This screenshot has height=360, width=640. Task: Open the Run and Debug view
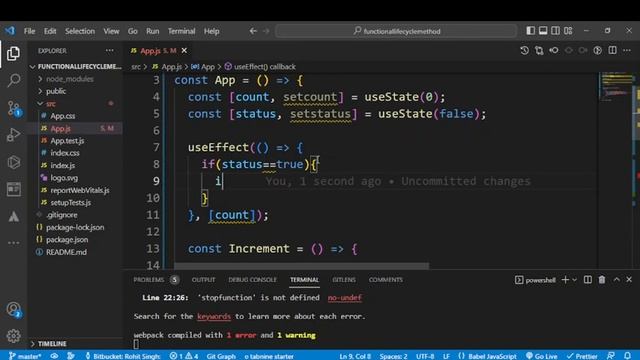click(x=13, y=135)
